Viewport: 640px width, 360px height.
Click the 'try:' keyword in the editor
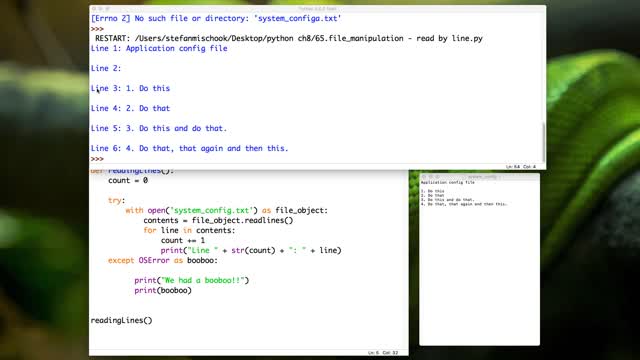coord(117,200)
